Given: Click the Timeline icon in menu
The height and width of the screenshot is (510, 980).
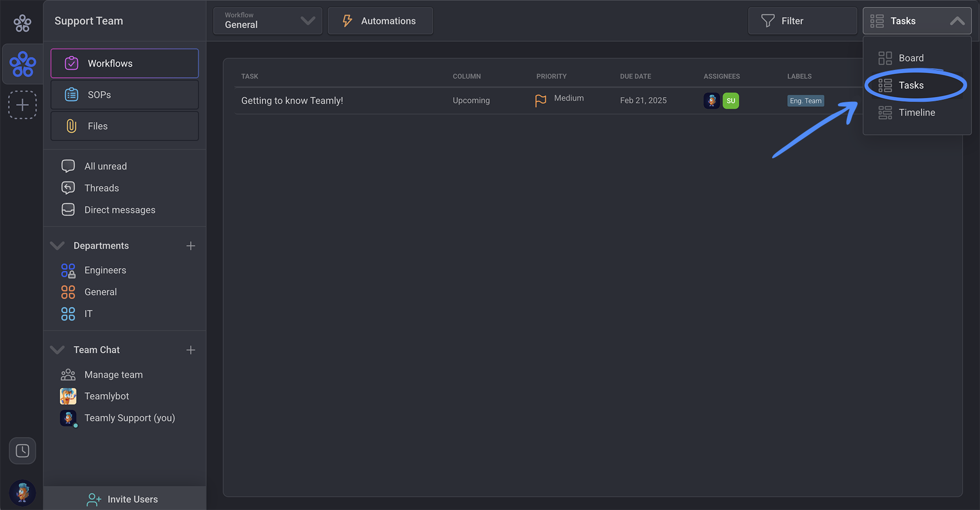Looking at the screenshot, I should [885, 113].
